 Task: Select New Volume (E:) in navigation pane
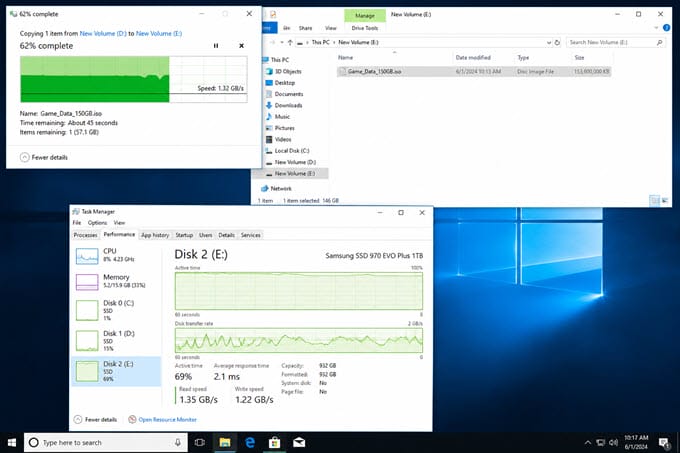[x=291, y=173]
